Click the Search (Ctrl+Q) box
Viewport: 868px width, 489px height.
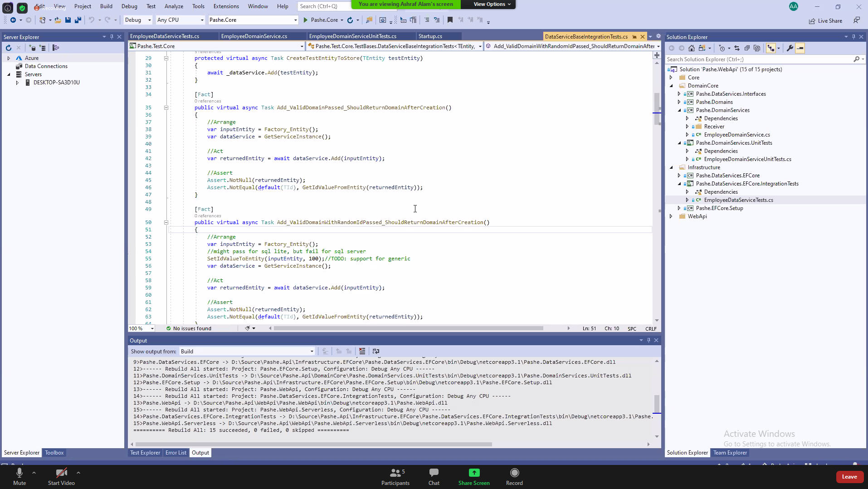324,6
